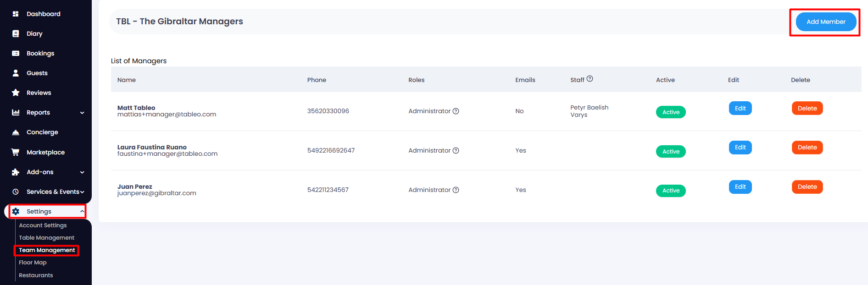Select the Guests person icon
868x285 pixels.
(16, 73)
